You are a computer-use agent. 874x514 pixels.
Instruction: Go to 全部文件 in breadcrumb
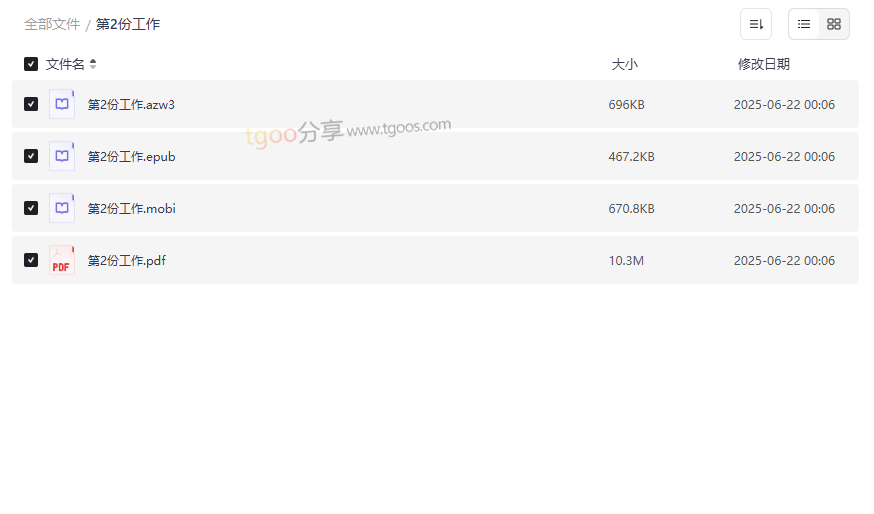click(52, 24)
